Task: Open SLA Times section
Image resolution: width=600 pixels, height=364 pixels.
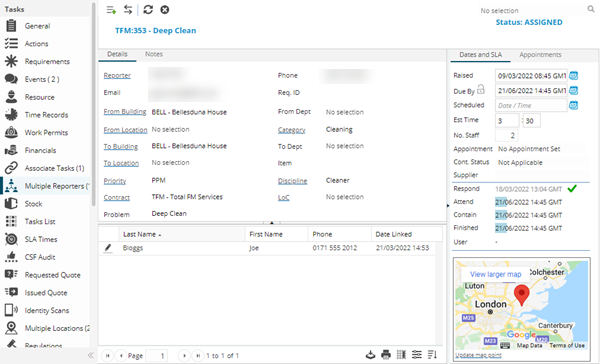Action: click(x=41, y=240)
